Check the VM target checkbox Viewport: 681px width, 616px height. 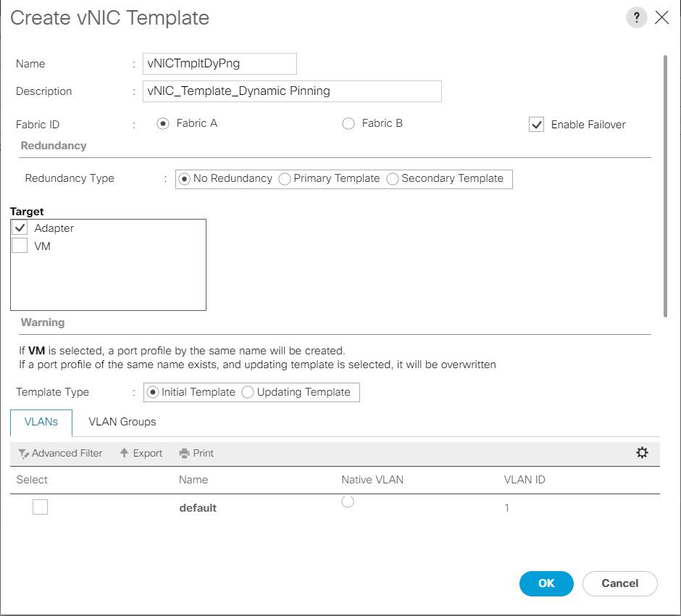coord(20,246)
